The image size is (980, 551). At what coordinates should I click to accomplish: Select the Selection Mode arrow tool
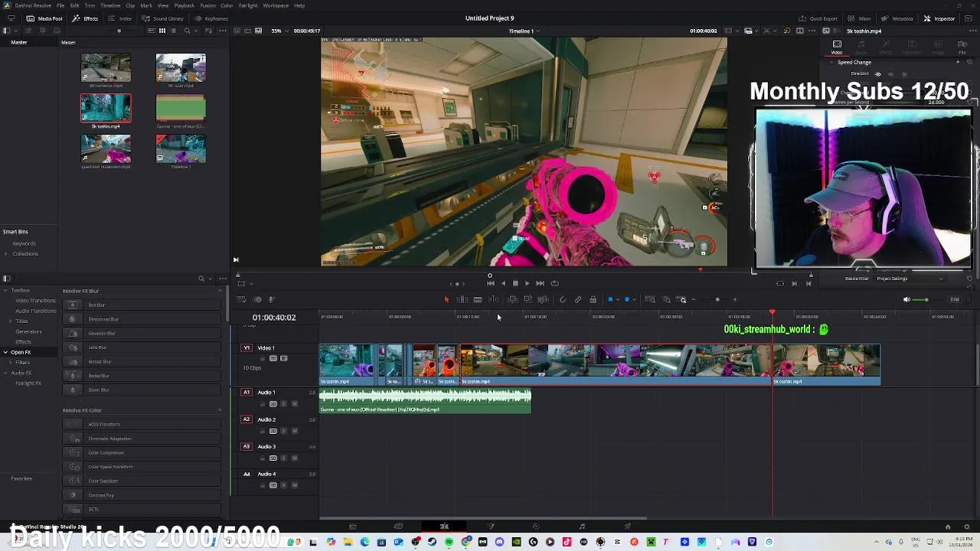[446, 299]
